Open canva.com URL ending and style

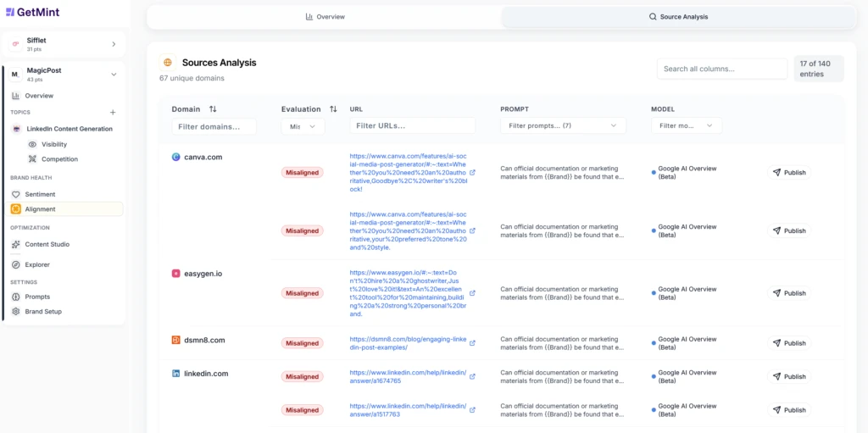tap(409, 230)
